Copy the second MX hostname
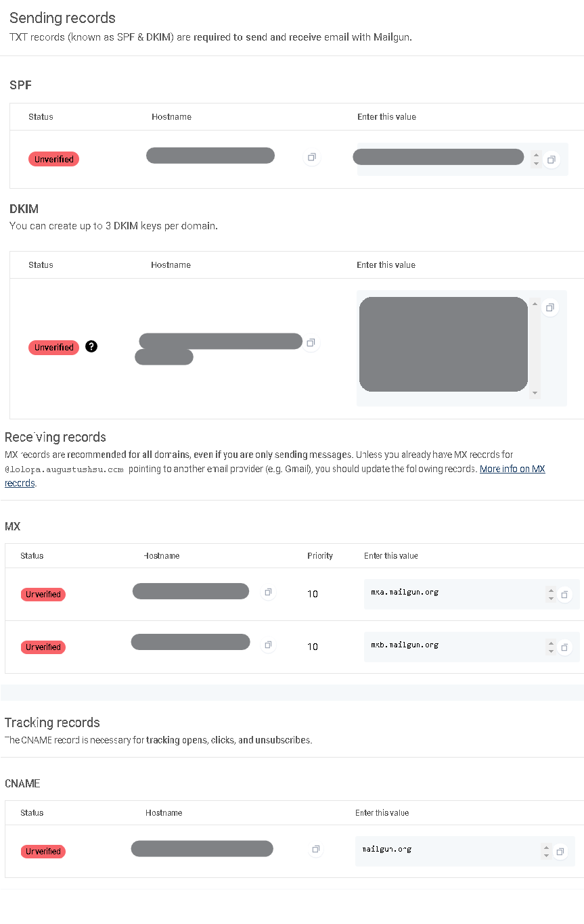This screenshot has width=584, height=924. (268, 645)
